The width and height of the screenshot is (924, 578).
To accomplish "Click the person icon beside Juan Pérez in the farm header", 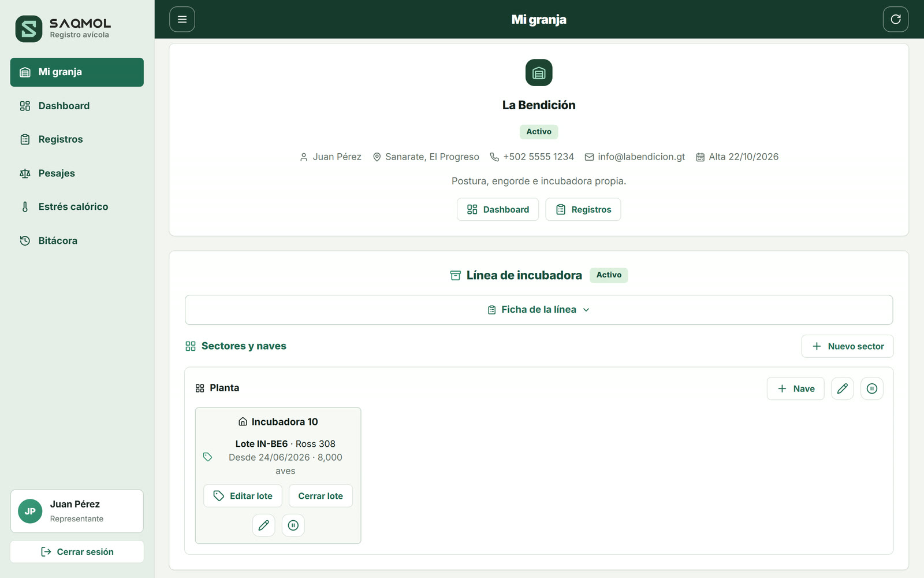I will (304, 157).
